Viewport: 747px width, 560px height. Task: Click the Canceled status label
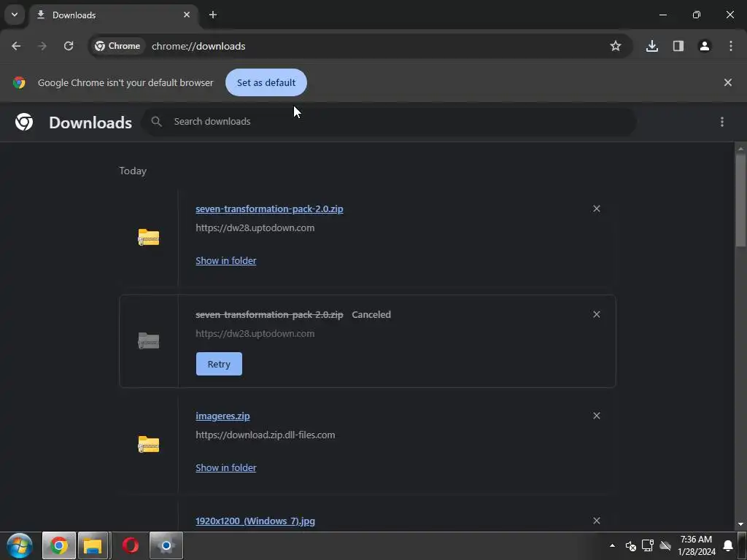371,314
